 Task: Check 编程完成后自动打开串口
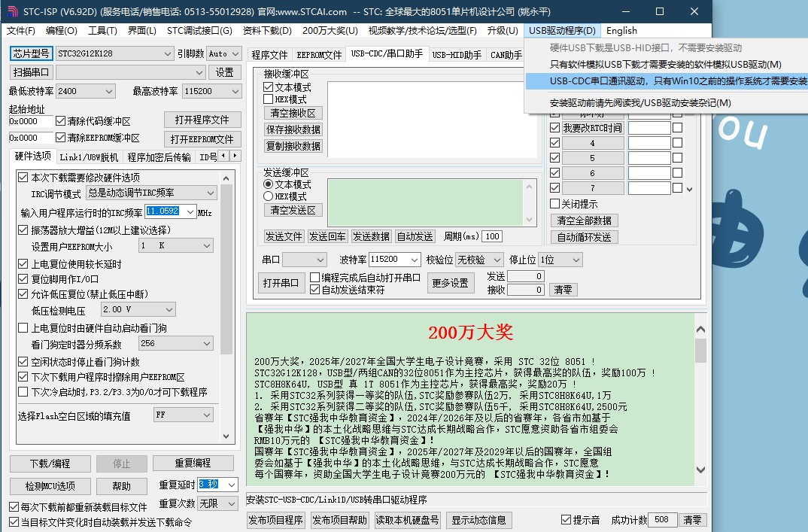[x=315, y=278]
